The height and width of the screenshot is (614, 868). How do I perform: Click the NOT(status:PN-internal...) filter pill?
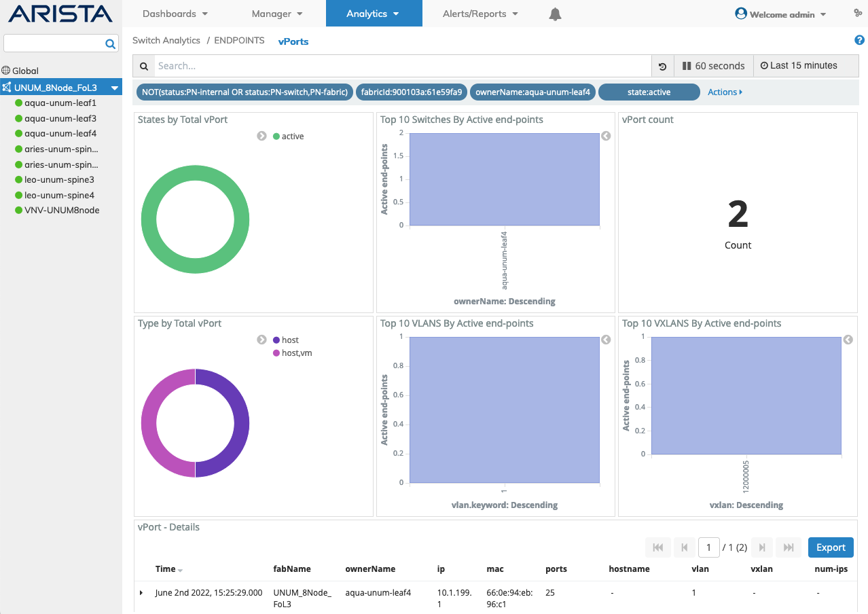(245, 92)
